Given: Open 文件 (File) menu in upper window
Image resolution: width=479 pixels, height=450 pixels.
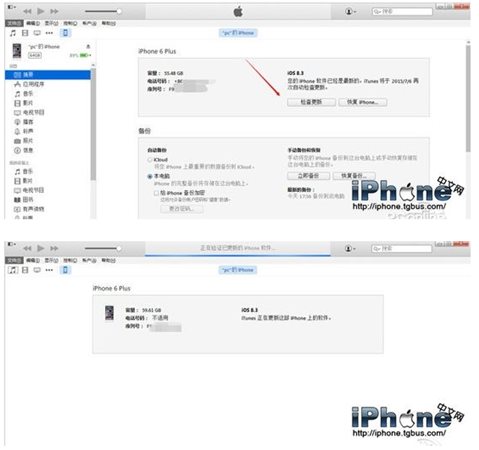Looking at the screenshot, I should (x=14, y=23).
